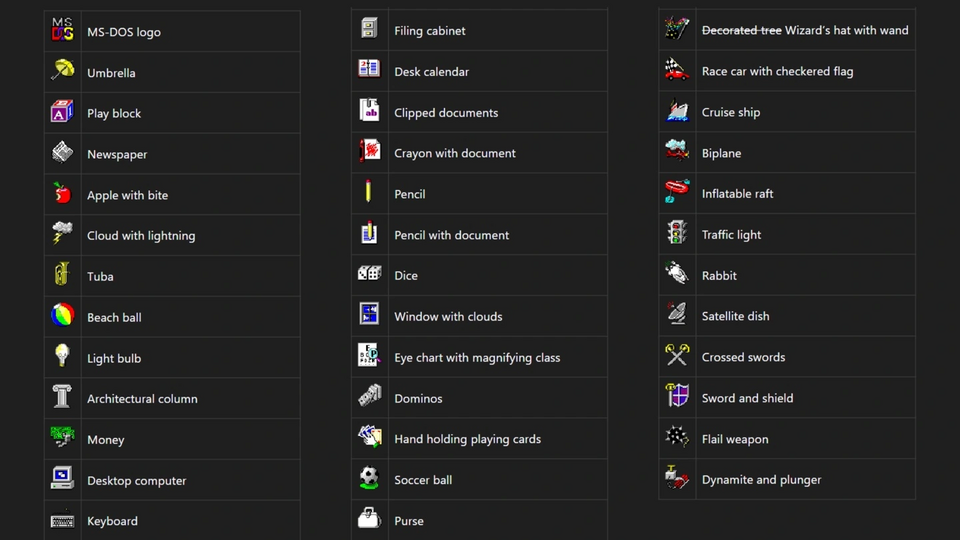Select the Race car with checkered flag icon
Screen dimensions: 960x540
[677, 69]
